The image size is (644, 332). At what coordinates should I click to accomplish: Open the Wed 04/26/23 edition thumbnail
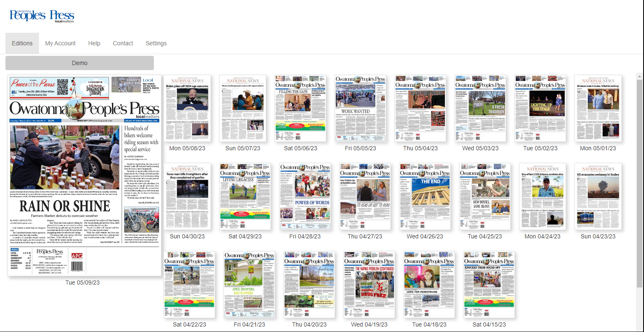click(425, 196)
